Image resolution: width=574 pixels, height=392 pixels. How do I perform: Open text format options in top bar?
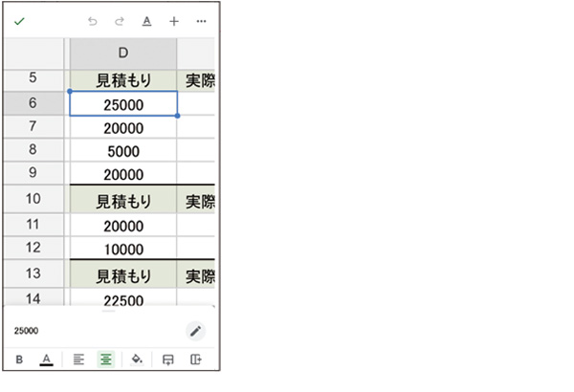tap(146, 21)
